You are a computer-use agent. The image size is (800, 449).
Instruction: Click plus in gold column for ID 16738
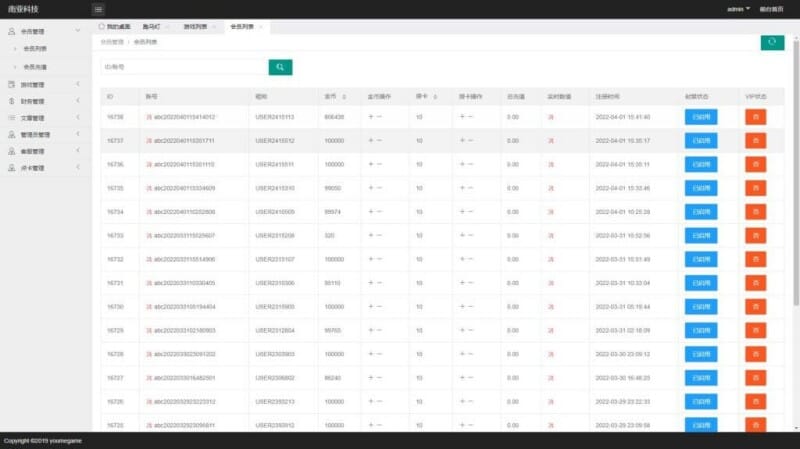pos(370,117)
